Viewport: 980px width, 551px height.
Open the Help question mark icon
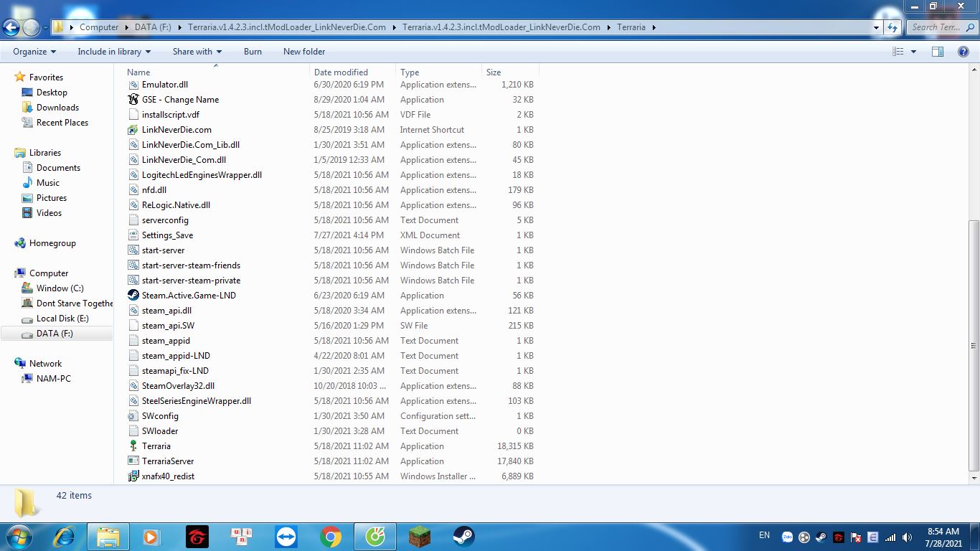[x=963, y=52]
